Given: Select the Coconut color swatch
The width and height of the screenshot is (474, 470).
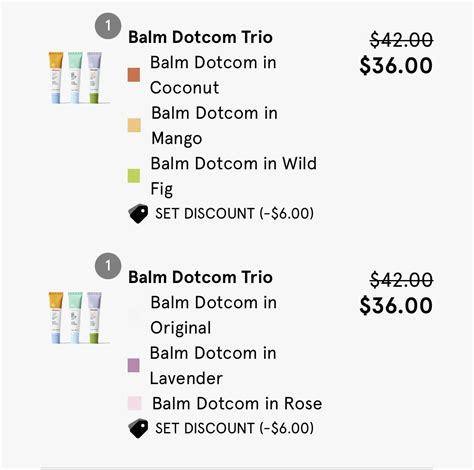Looking at the screenshot, I should coord(134,75).
